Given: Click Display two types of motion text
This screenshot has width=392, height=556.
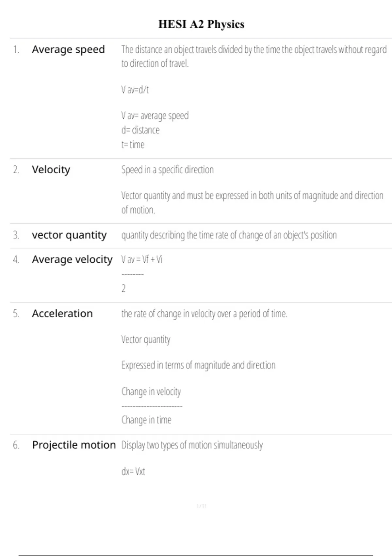Looking at the screenshot, I should point(192,445).
